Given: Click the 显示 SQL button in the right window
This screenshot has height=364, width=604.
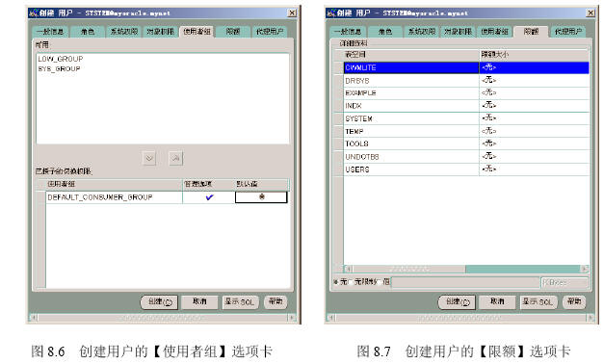Looking at the screenshot, I should 538,301.
